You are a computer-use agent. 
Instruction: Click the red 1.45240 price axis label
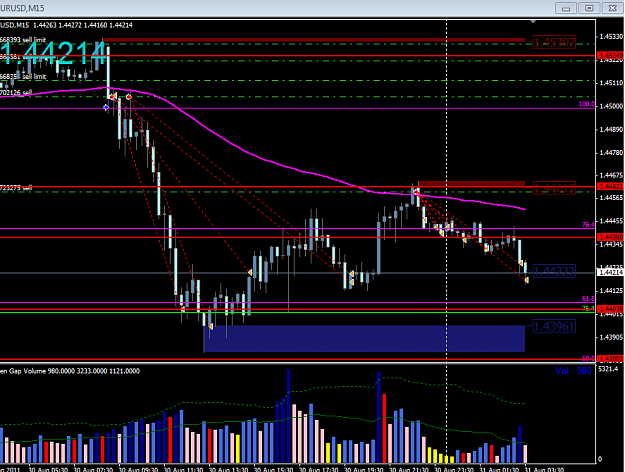[611, 55]
